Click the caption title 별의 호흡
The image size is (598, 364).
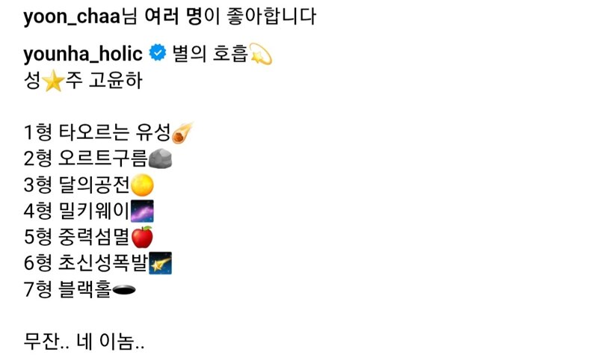[210, 53]
